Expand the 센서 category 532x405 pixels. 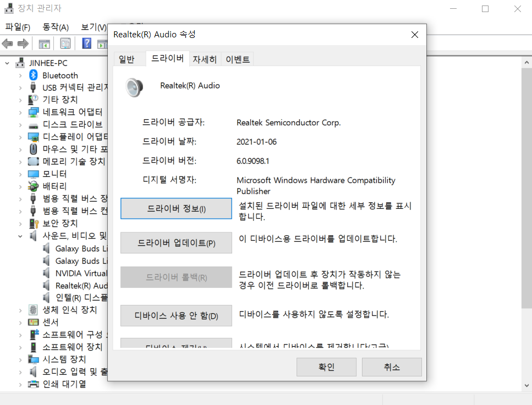(x=20, y=323)
